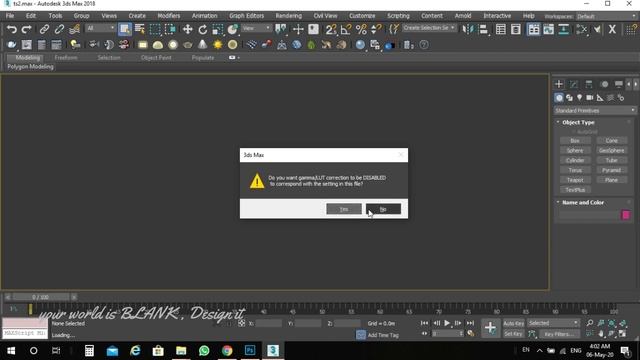This screenshot has height=360, width=640.
Task: Click the Set Keys plus button
Action: pos(490,327)
